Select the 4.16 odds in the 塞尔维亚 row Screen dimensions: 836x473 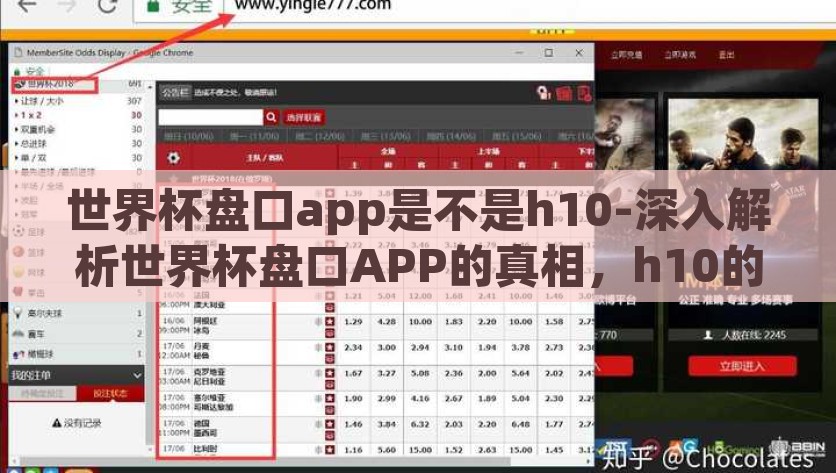(x=420, y=398)
